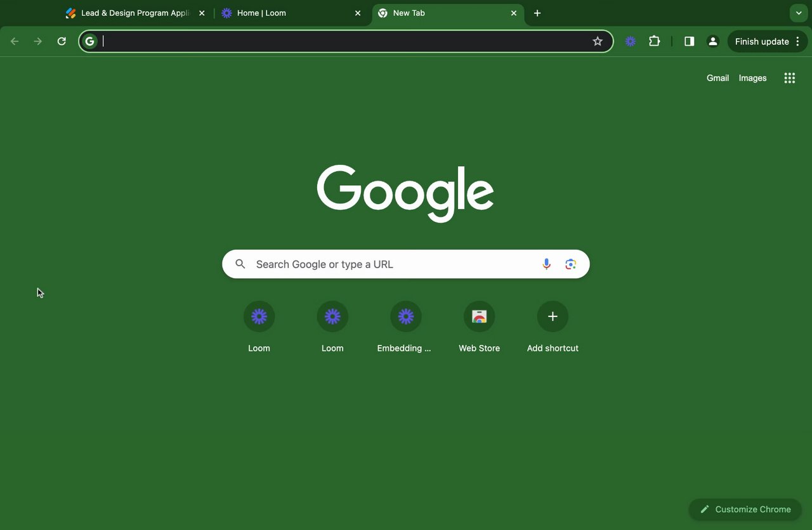Open a new tab with the plus button

(x=537, y=13)
